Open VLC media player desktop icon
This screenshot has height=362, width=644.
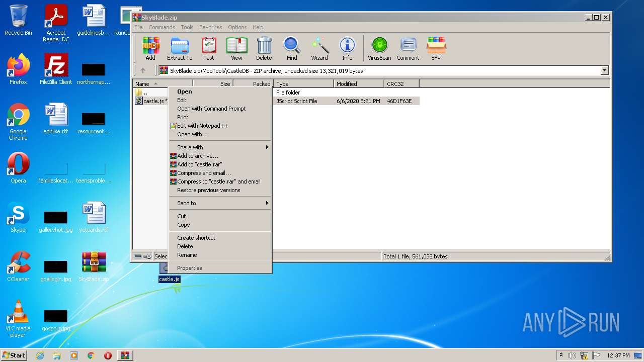point(18,319)
